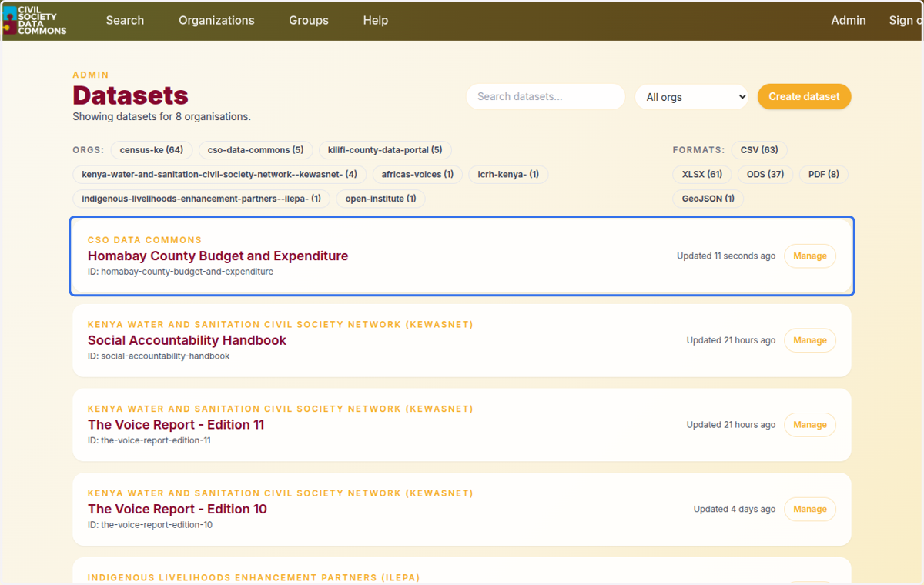Screen dimensions: 924x585
Task: Click Showing datasets for 8 organisations text
Action: 162,117
